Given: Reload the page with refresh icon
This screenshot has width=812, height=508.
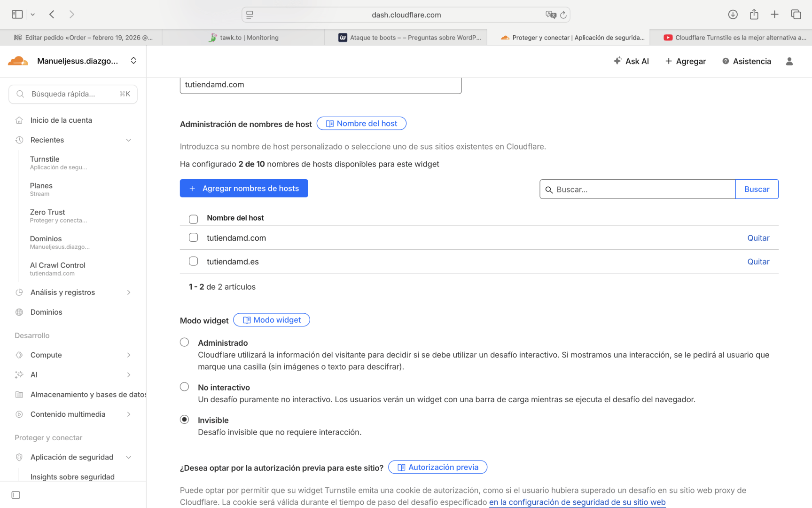Looking at the screenshot, I should [563, 15].
